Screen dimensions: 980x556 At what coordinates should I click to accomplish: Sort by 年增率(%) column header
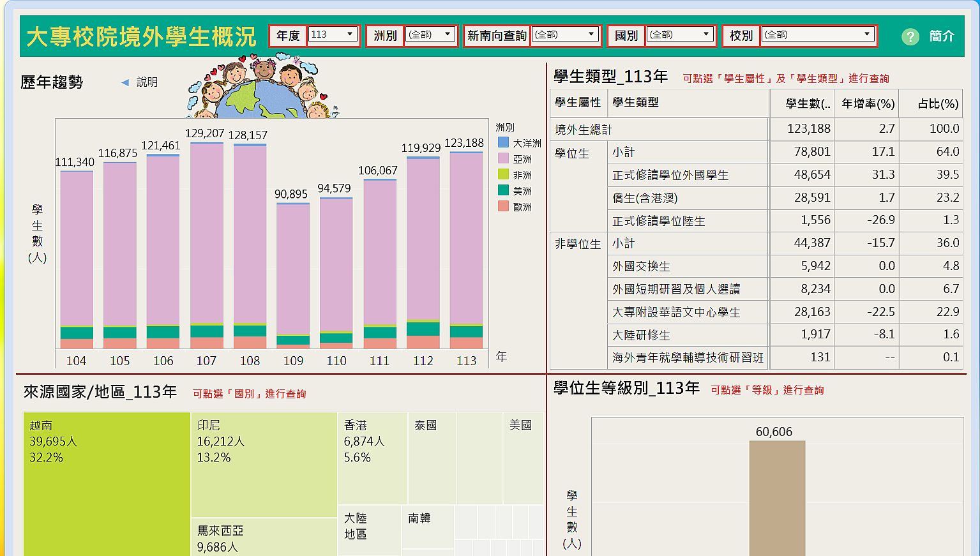[868, 103]
